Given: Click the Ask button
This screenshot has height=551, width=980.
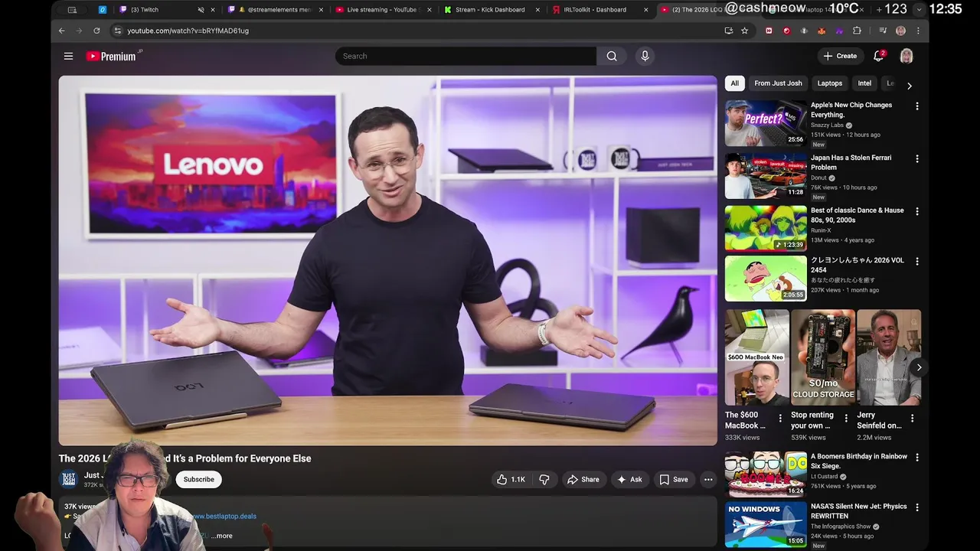Looking at the screenshot, I should [x=629, y=479].
